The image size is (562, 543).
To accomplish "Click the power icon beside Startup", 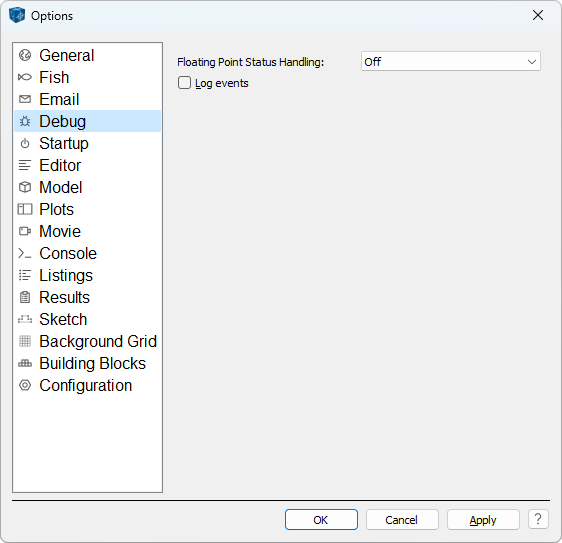I will click(x=25, y=143).
